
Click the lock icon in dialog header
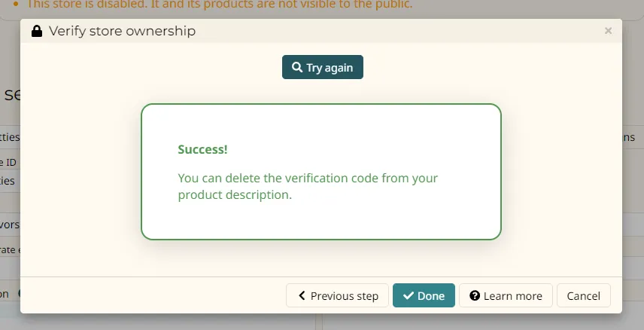point(36,32)
